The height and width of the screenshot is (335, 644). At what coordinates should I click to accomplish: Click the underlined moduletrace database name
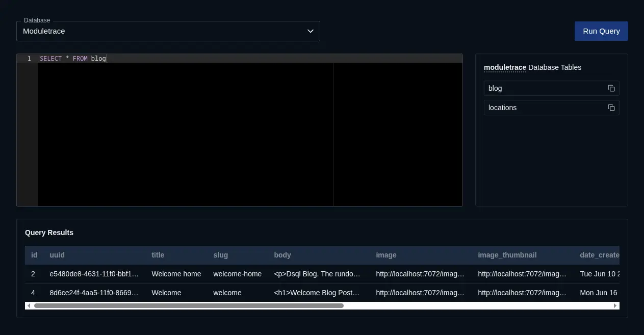[x=504, y=67]
